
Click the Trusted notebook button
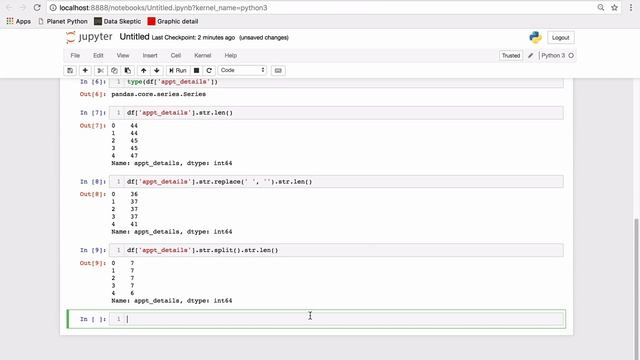(x=511, y=56)
